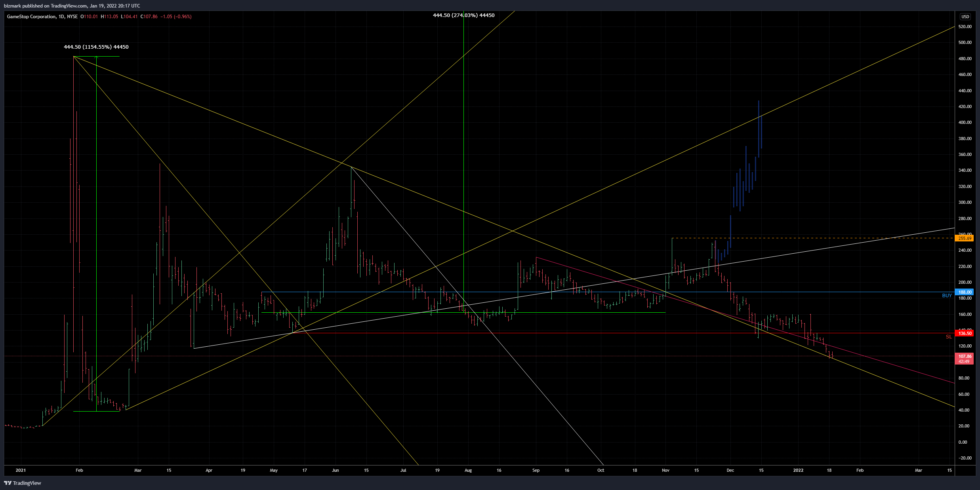Click the Aug time axis label
The width and height of the screenshot is (980, 490).
[x=468, y=470]
